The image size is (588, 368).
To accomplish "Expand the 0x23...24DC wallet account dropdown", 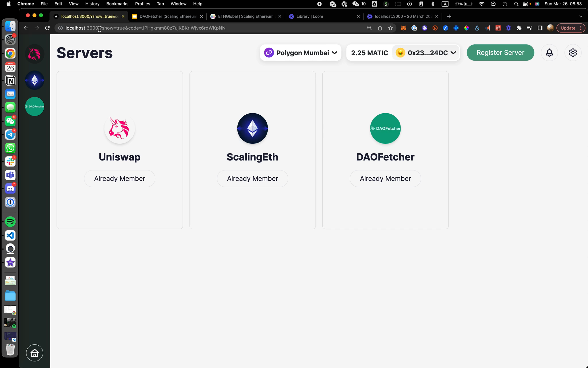I will [426, 53].
